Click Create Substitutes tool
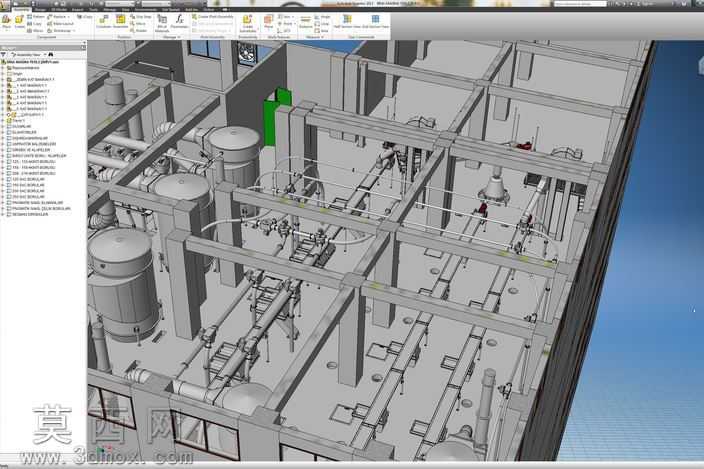The height and width of the screenshot is (469, 704). (x=247, y=23)
